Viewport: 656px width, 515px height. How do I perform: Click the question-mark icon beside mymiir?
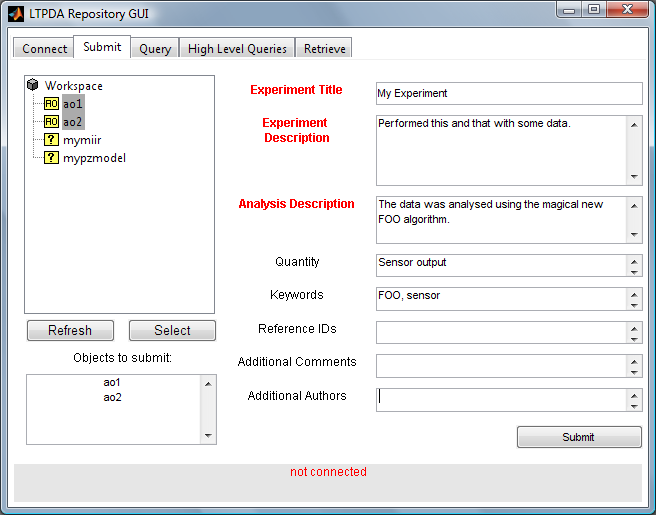click(51, 140)
